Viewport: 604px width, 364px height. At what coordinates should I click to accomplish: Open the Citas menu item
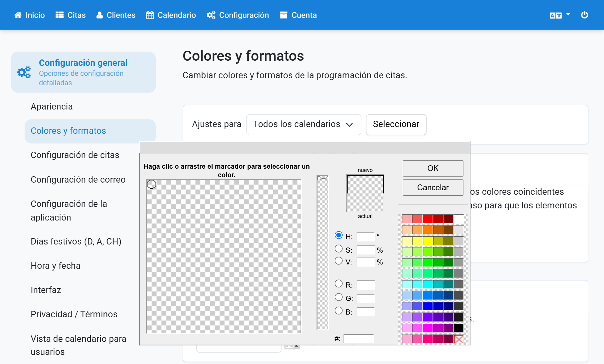click(x=70, y=15)
